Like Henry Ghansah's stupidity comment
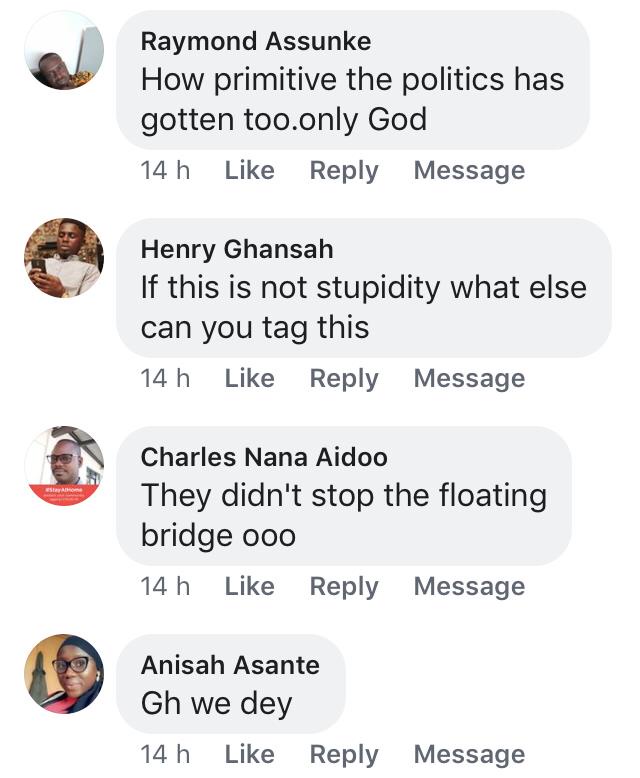 click(x=249, y=379)
